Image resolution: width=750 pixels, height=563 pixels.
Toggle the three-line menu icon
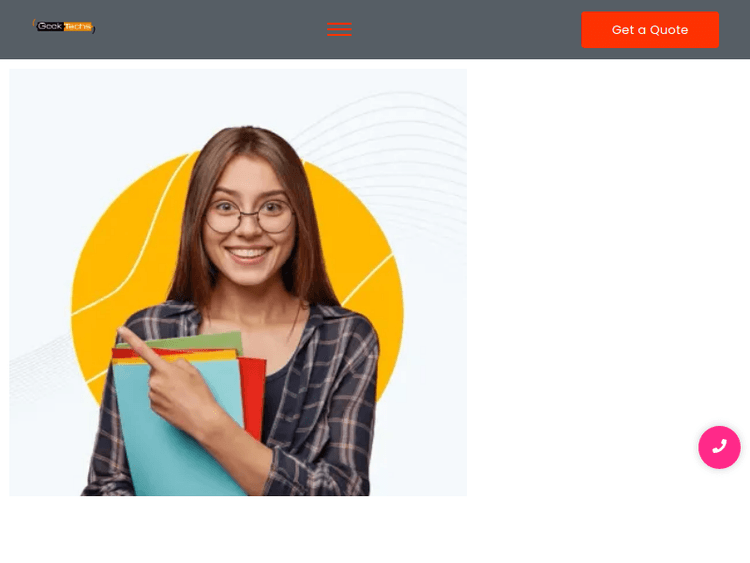coord(339,29)
